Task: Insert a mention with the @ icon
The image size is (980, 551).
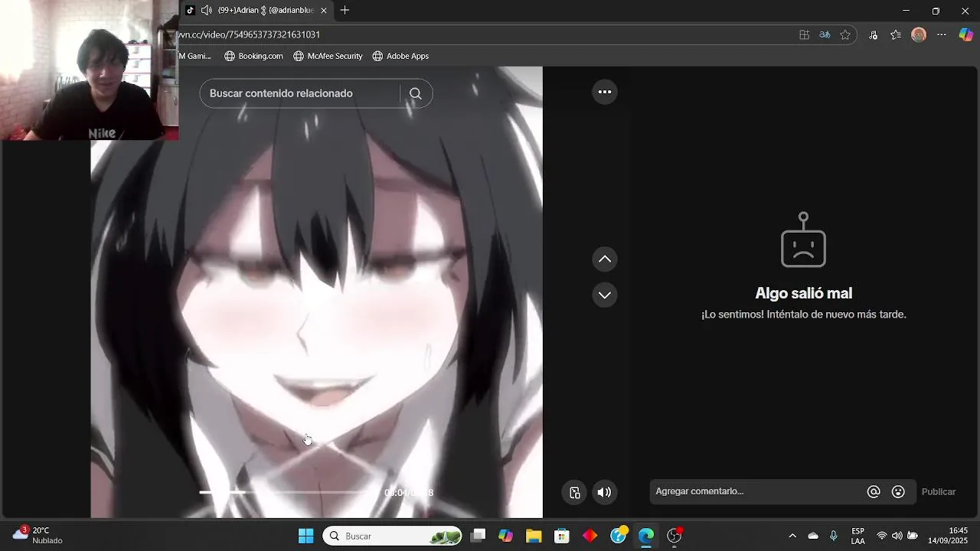Action: [874, 492]
